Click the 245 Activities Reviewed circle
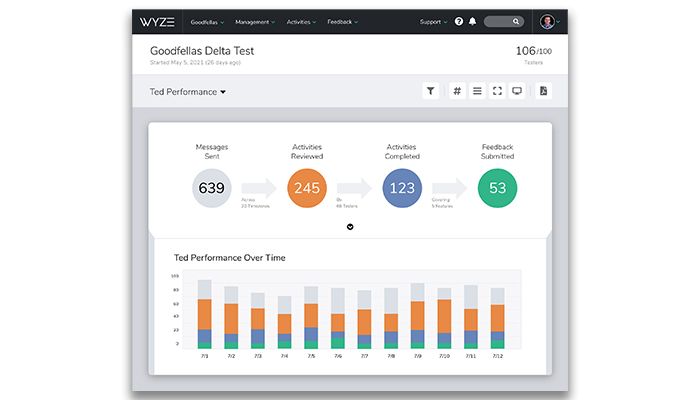Viewport: 700px width, 400px height. coord(307,188)
